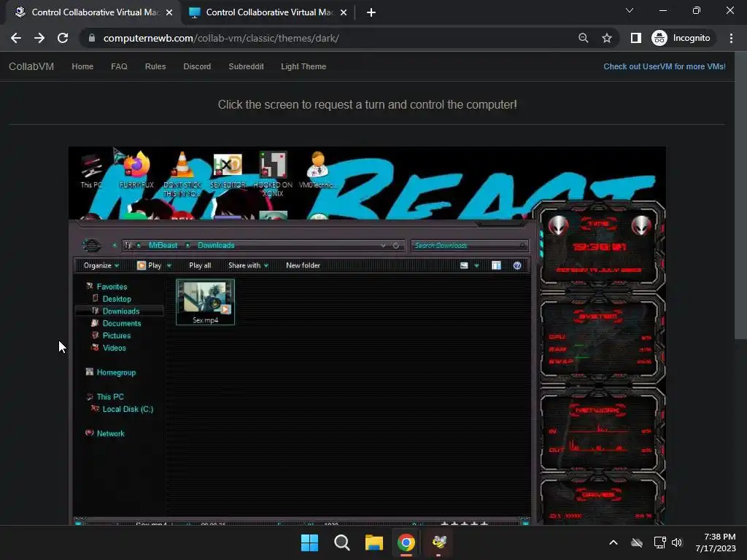Close the second Control Collaborative tab

[344, 12]
